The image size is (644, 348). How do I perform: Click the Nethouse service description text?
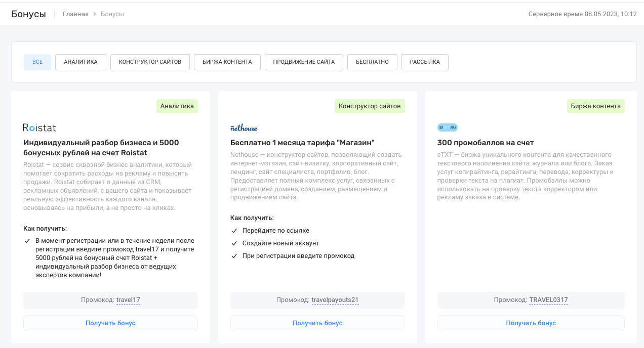click(316, 176)
